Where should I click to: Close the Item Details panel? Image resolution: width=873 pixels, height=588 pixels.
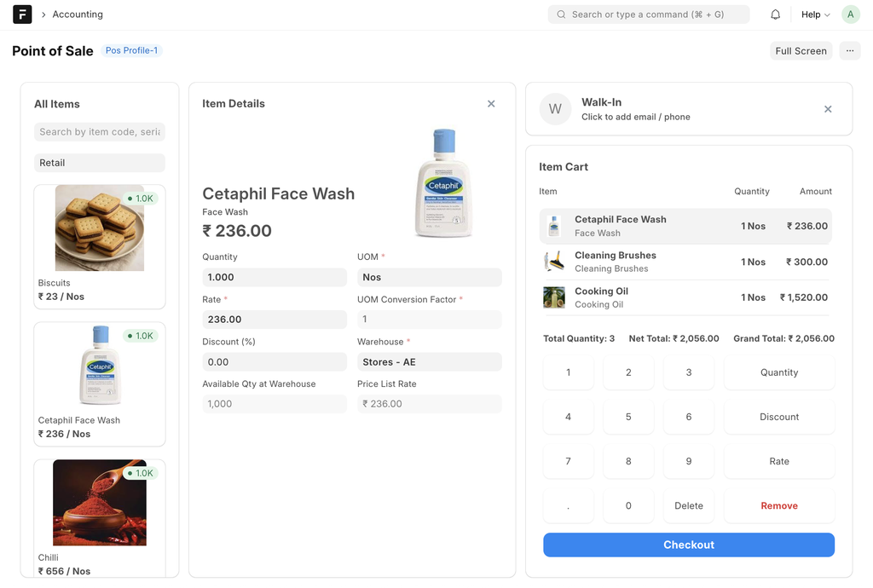[x=491, y=104]
